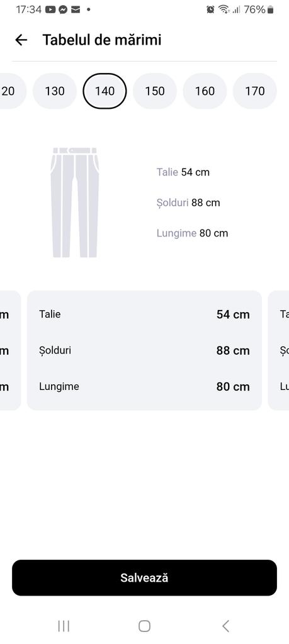Pick size 160 chip
Screen dimensions: 289x644
(205, 91)
